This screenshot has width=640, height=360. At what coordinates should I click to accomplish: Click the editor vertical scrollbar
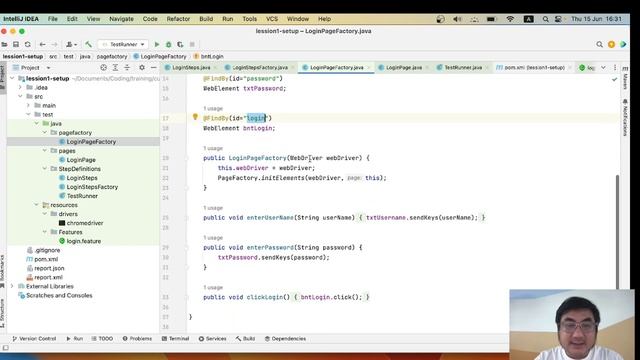(617, 232)
